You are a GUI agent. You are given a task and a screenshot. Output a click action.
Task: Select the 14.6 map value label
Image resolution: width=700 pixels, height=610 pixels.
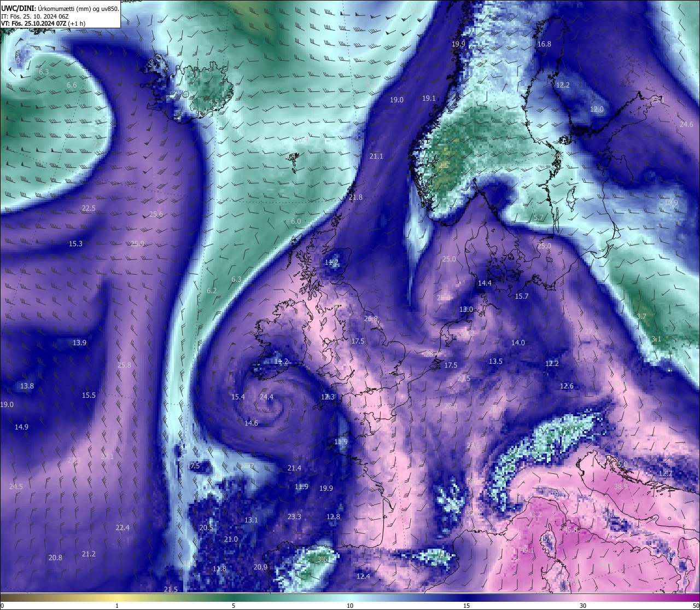pos(251,423)
